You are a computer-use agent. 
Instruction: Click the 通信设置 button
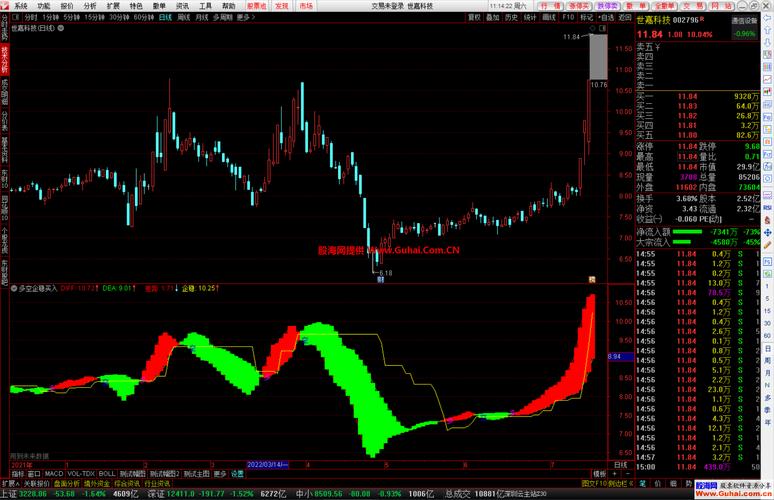coord(744,21)
